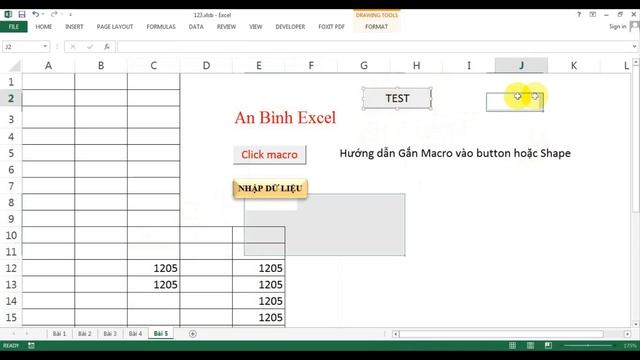Screen dimensions: 640x360
Task: Switch to sheet tab Bài 1
Action: pos(59,333)
